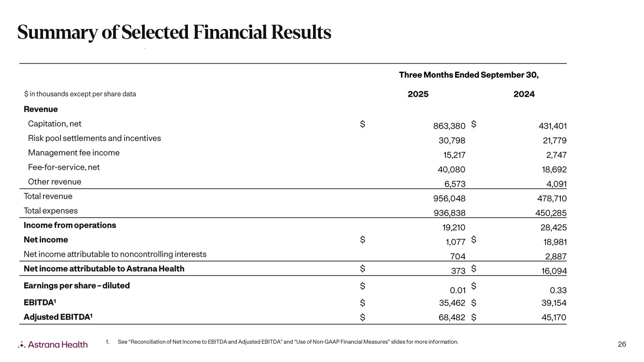Select the 2025 column header
644x362 pixels.
tap(418, 94)
